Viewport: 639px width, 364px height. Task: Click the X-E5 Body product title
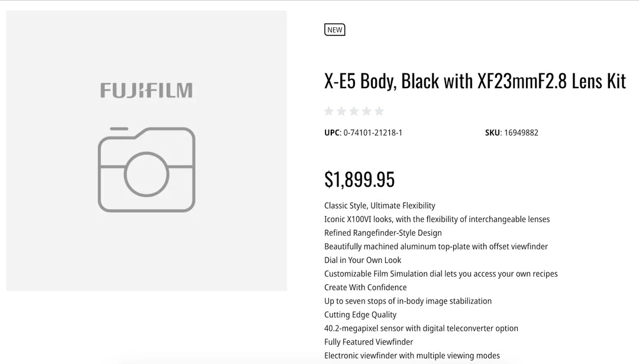click(x=475, y=81)
